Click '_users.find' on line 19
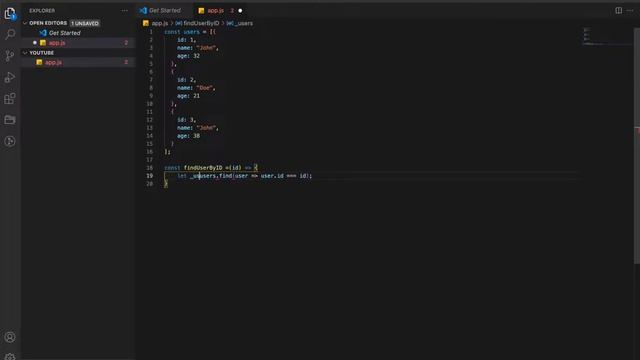This screenshot has width=640, height=360. click(211, 176)
